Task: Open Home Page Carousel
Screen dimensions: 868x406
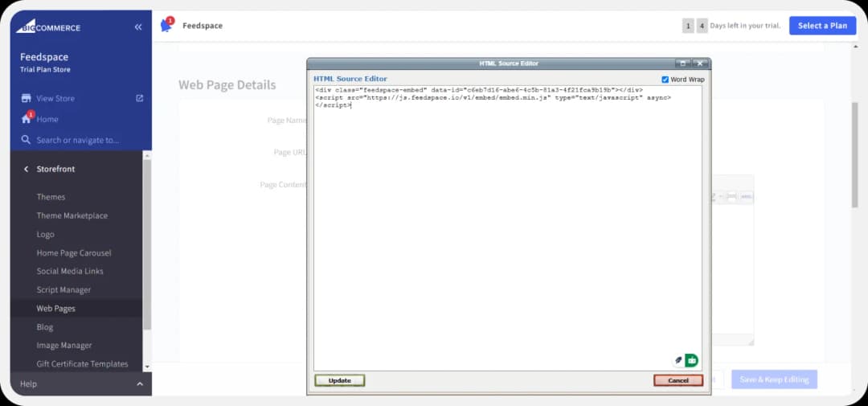Action: tap(74, 252)
